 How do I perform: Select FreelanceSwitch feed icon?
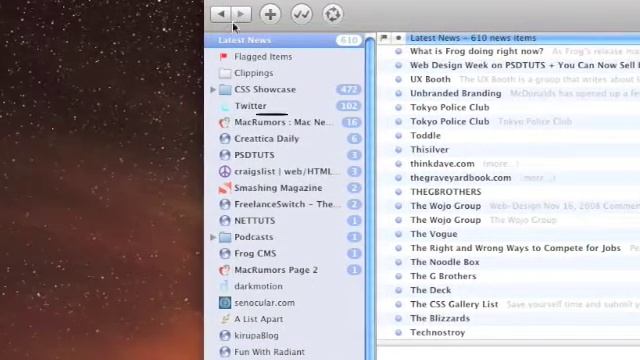point(224,204)
